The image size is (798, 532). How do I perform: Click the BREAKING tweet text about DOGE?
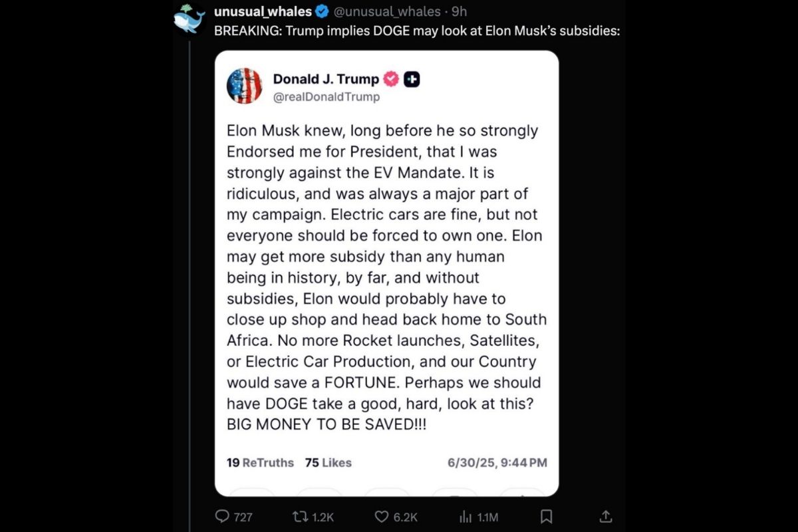[417, 31]
